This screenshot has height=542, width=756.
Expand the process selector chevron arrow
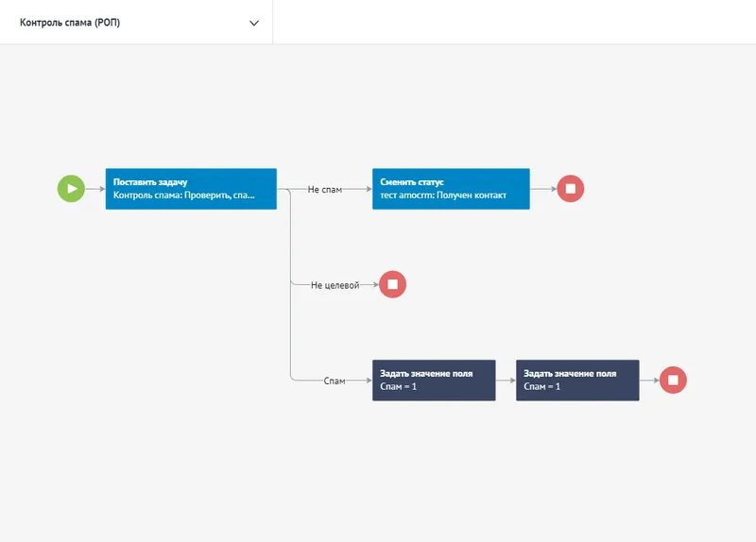(254, 24)
